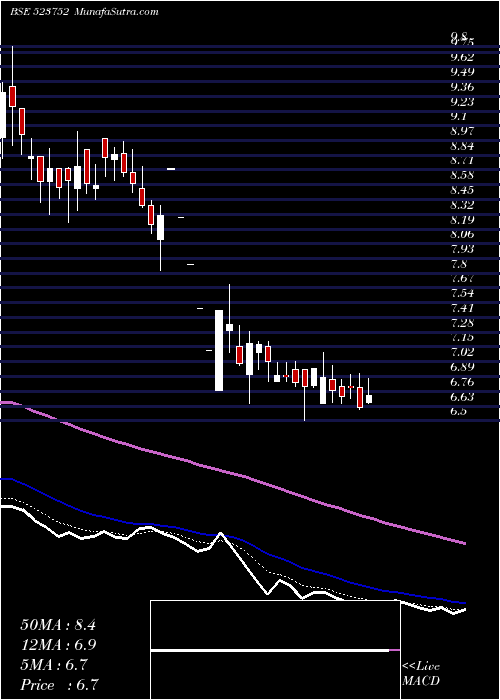This screenshot has width=500, height=700.
Task: Select the 6.63 price axis label
Action: coord(462,397)
